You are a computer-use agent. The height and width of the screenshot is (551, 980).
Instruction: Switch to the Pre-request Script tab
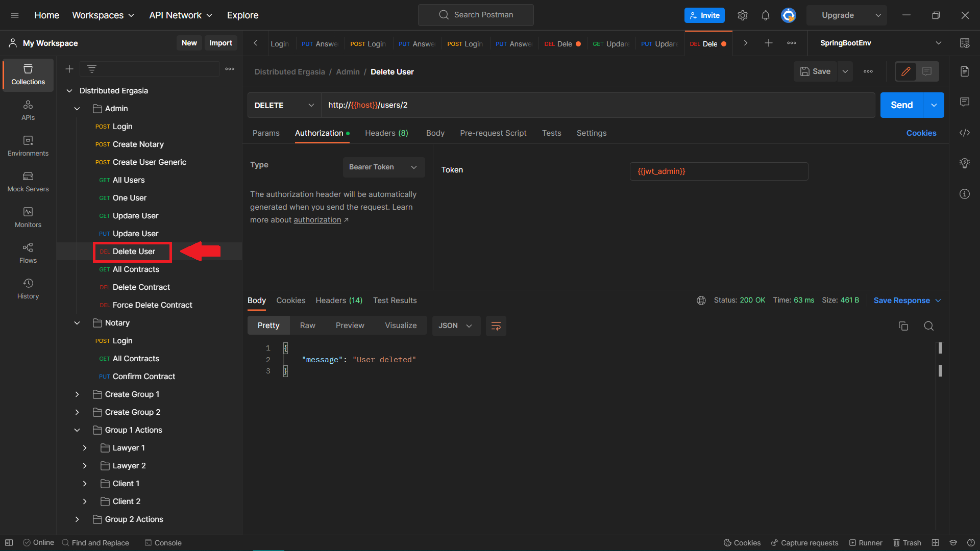click(493, 133)
